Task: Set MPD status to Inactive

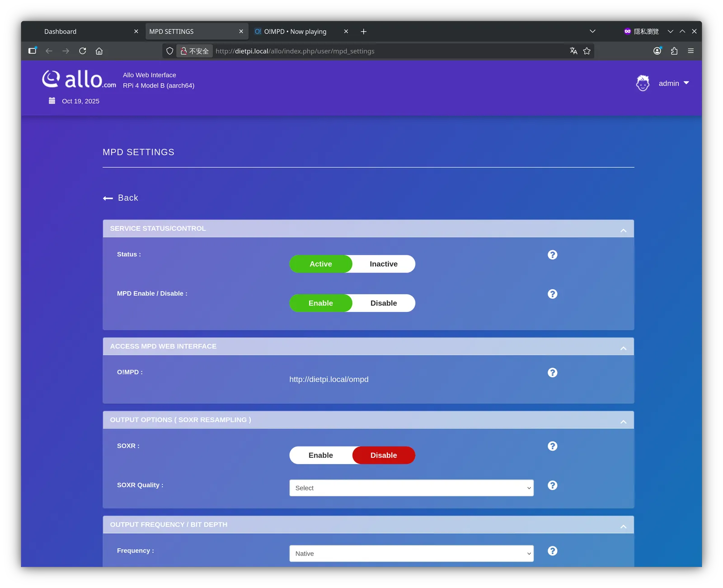Action: tap(384, 264)
